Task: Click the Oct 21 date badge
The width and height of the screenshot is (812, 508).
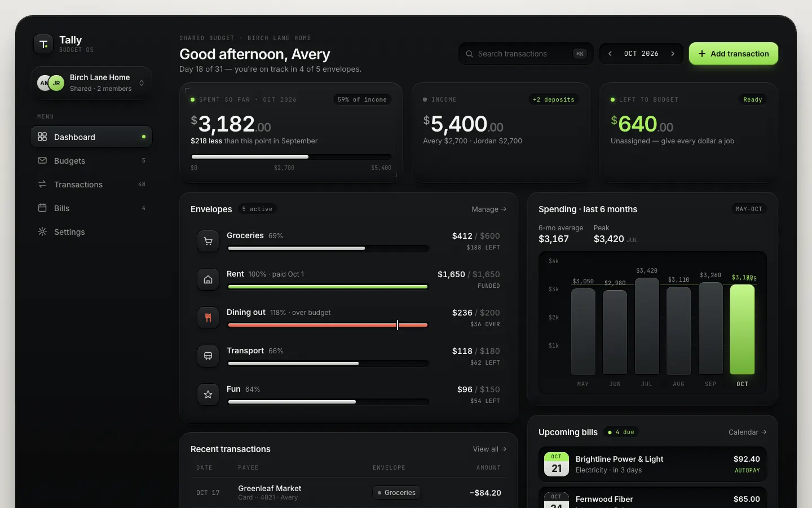Action: point(557,464)
